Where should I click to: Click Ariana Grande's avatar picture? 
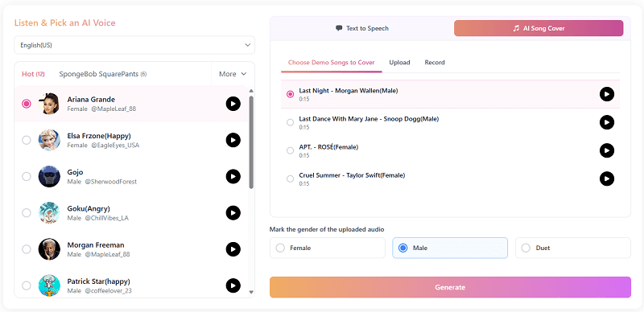[x=49, y=104]
